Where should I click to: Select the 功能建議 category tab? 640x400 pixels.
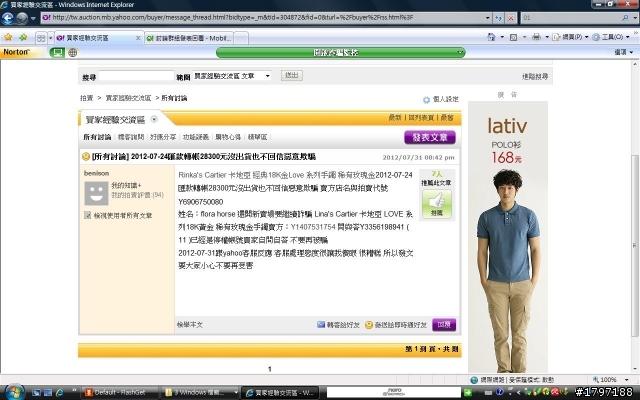(x=196, y=137)
